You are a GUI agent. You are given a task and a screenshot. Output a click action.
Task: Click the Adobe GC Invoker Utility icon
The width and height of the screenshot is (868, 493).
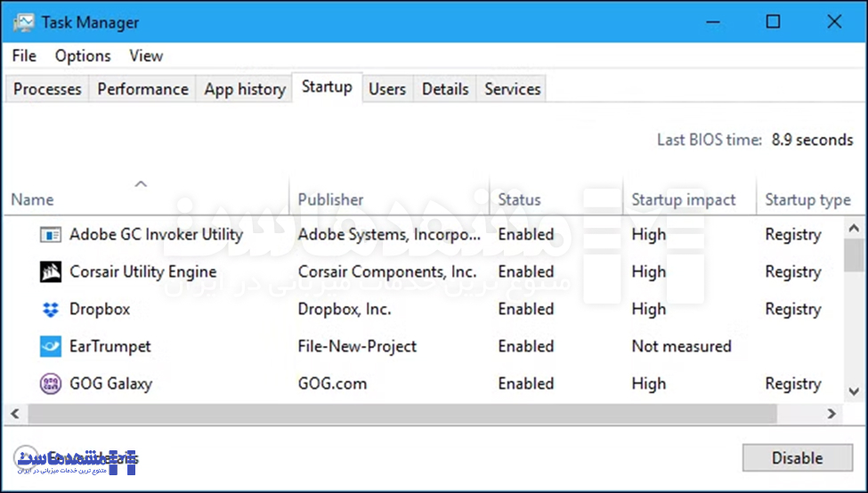click(51, 235)
